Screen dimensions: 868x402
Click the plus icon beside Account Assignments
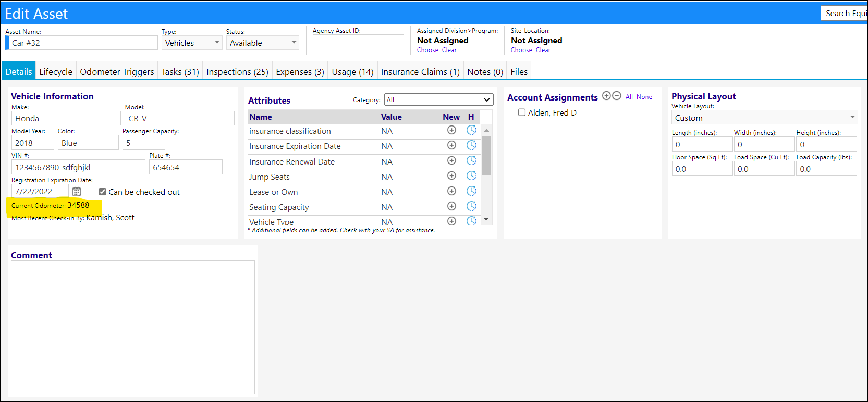[x=606, y=96]
